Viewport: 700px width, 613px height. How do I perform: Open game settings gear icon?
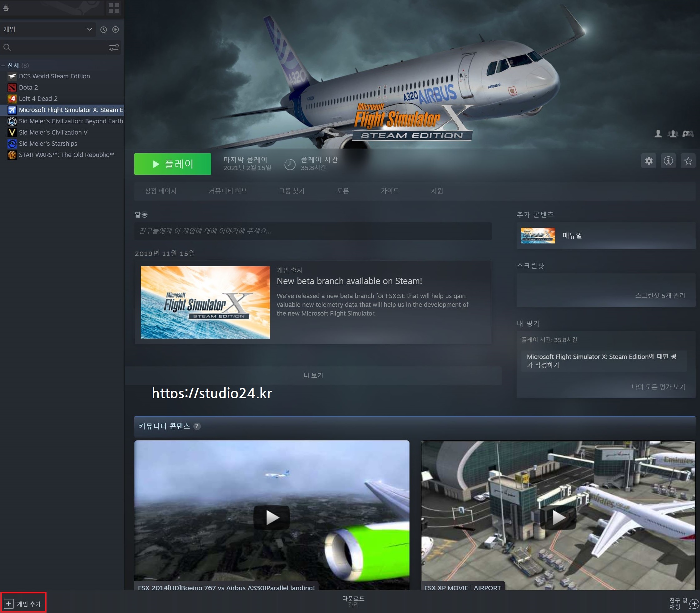[648, 161]
